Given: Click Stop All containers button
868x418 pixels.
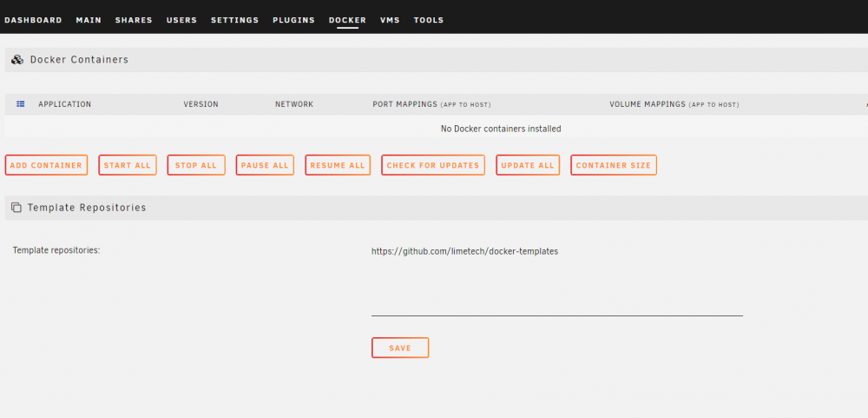Looking at the screenshot, I should coord(196,165).
